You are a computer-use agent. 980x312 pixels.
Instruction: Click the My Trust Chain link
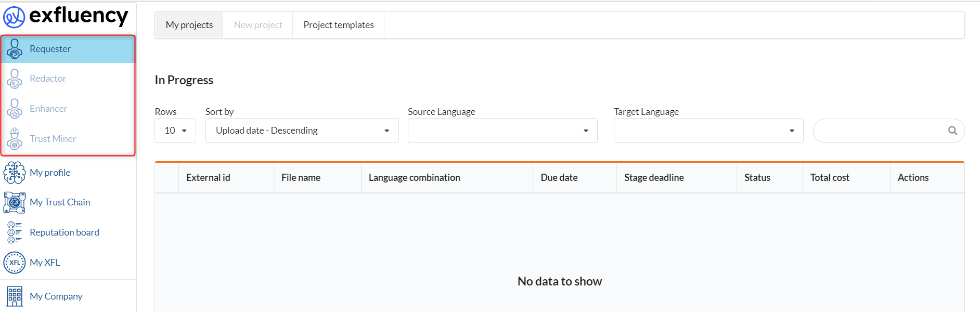(60, 202)
